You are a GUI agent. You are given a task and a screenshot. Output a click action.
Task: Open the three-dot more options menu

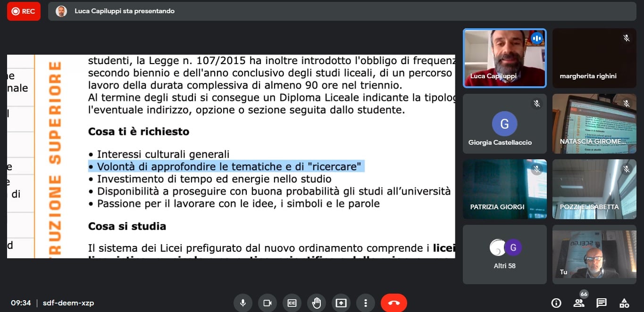pos(366,303)
